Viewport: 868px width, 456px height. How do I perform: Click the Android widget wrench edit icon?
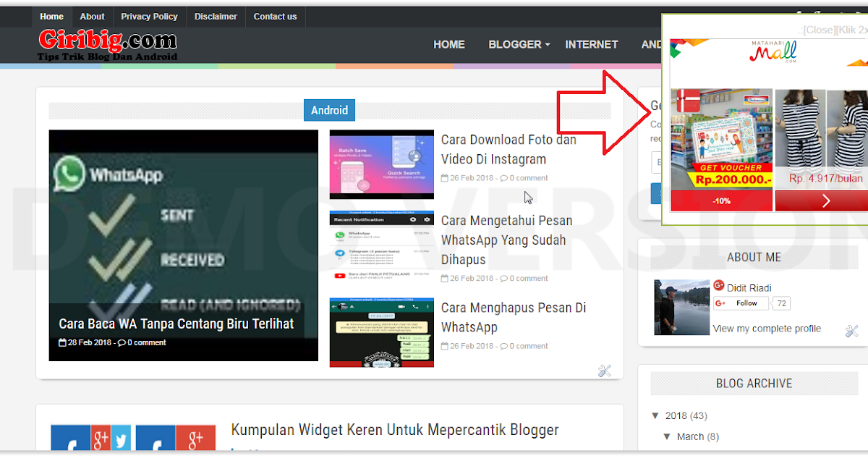pos(605,371)
